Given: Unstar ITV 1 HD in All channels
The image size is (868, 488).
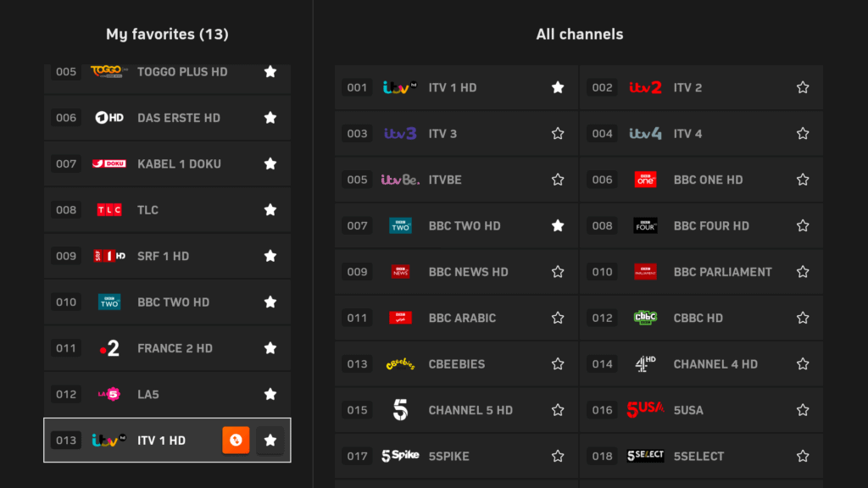Looking at the screenshot, I should [x=558, y=87].
